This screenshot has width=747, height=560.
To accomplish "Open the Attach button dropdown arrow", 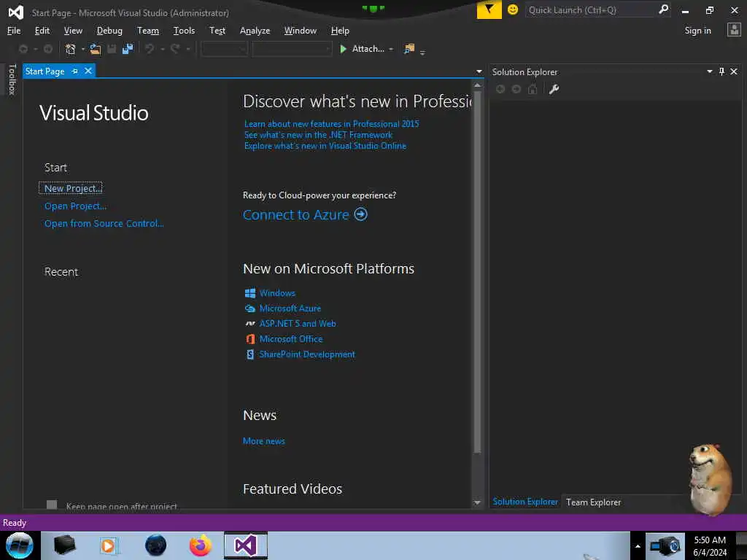I will (x=391, y=49).
